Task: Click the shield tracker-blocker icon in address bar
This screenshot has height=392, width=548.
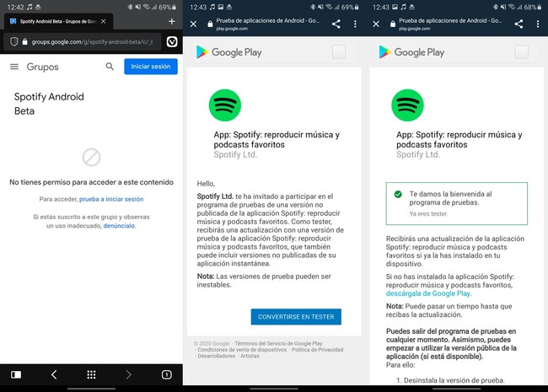Action: pos(14,42)
